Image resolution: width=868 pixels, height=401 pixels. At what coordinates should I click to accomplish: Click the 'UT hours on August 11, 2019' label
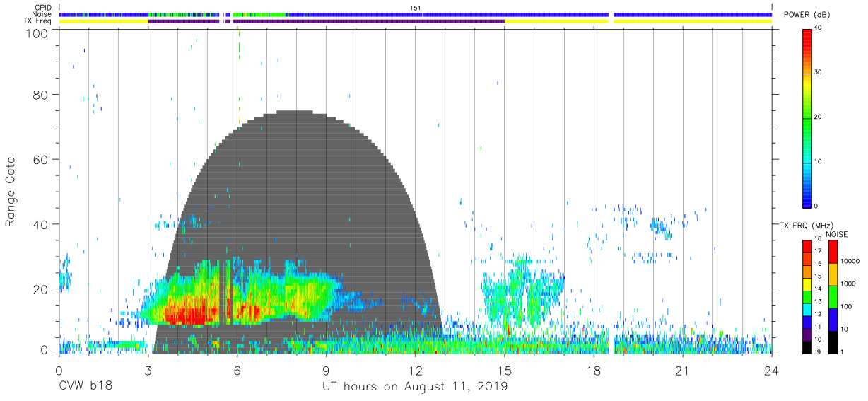416,387
